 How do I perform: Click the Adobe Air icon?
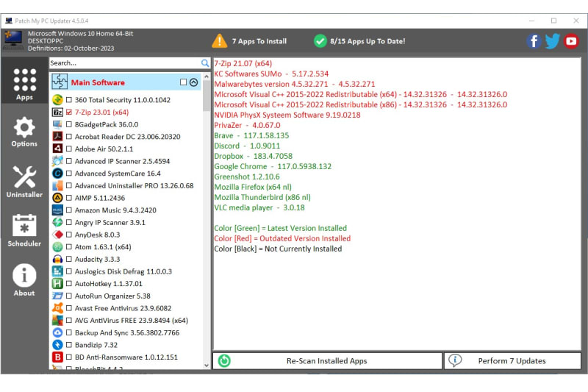[x=57, y=149]
